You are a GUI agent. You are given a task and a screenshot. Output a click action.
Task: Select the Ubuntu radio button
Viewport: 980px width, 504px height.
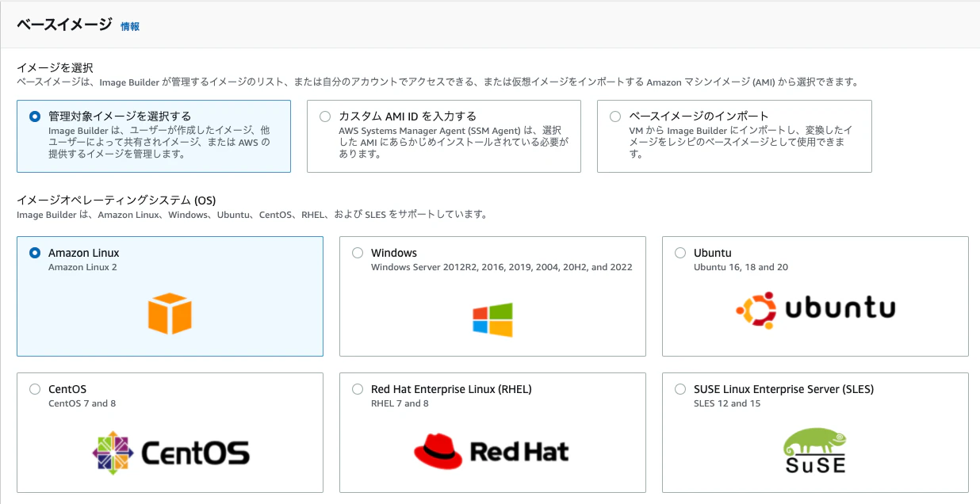(680, 253)
